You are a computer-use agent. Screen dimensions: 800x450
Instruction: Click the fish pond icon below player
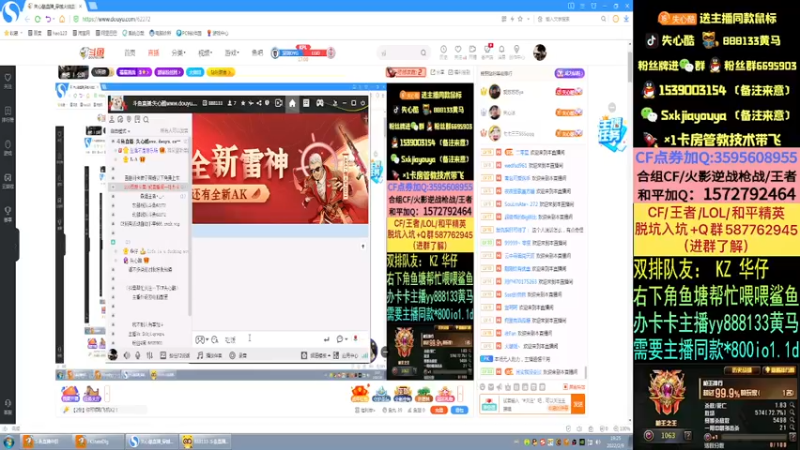tap(381, 393)
